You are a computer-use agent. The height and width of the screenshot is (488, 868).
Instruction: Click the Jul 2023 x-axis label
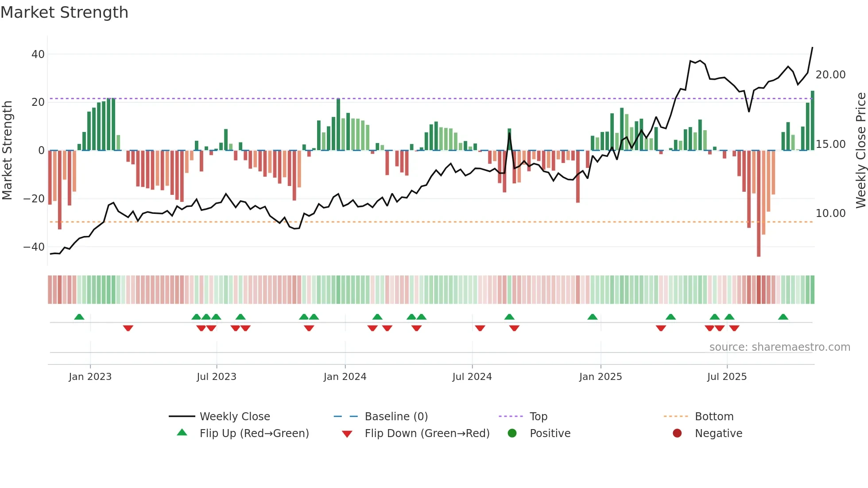click(x=217, y=377)
